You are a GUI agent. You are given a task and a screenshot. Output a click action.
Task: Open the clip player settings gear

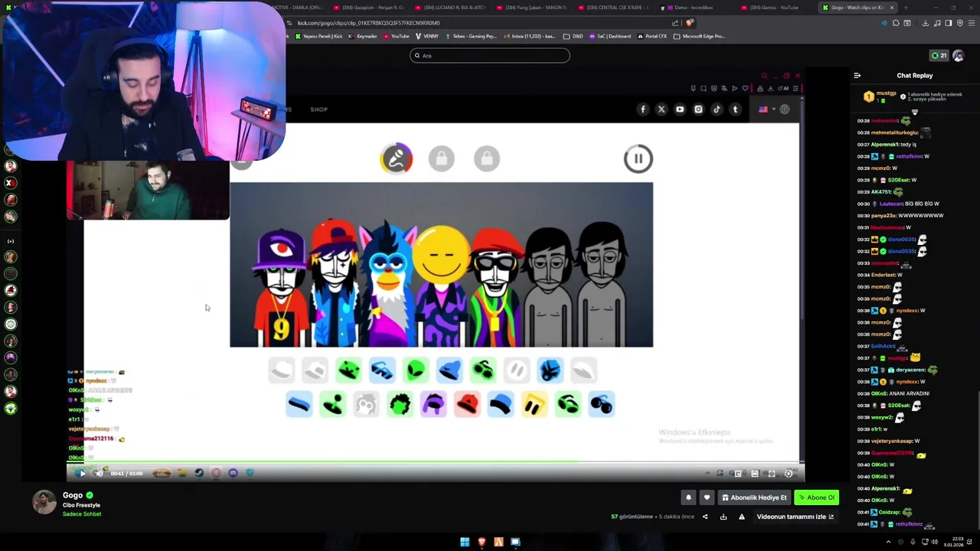coord(789,473)
